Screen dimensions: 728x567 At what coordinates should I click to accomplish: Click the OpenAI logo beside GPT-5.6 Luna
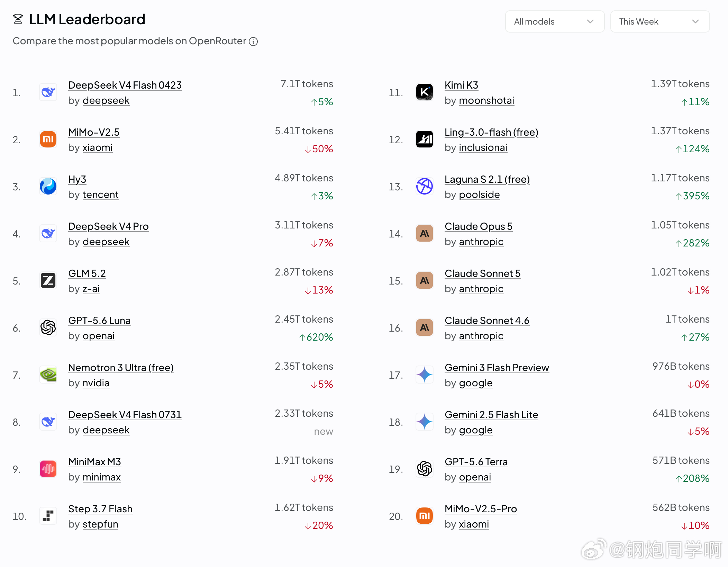(x=48, y=327)
